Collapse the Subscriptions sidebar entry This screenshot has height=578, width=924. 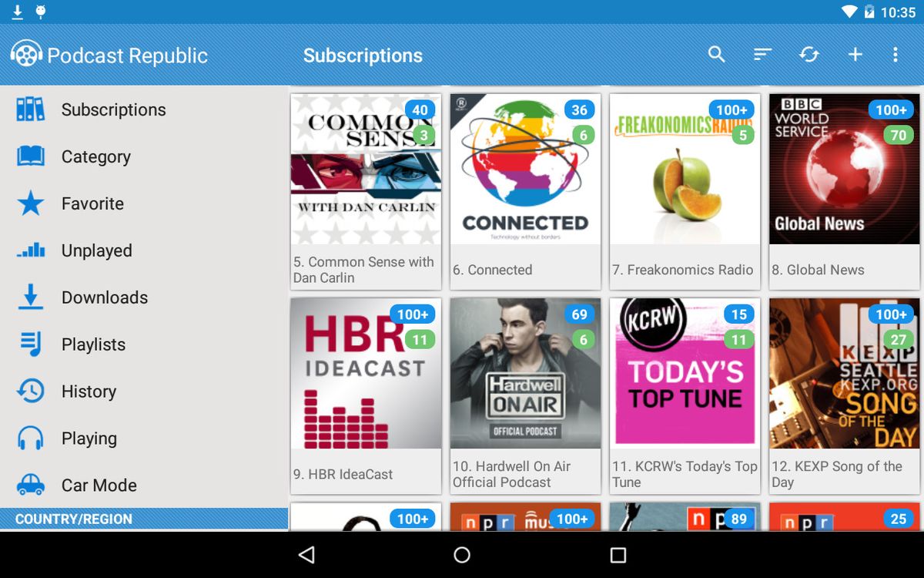tap(113, 109)
